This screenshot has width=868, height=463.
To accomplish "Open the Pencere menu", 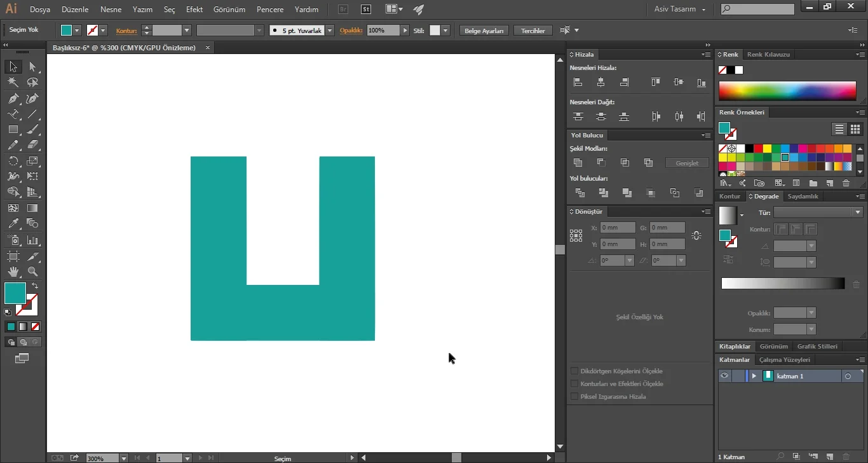I will tap(270, 10).
